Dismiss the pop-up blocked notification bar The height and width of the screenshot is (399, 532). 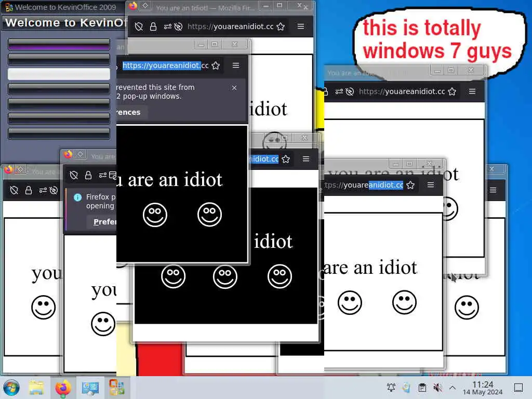tap(234, 88)
